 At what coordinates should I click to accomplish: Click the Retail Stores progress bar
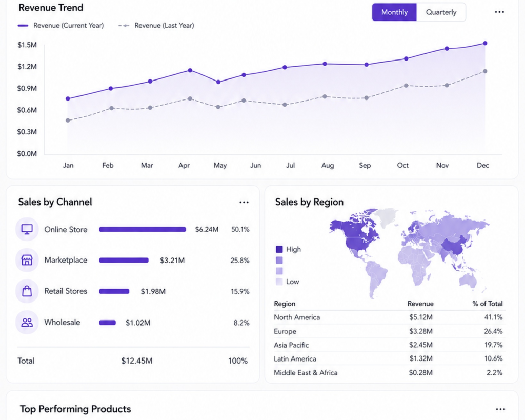coord(114,291)
